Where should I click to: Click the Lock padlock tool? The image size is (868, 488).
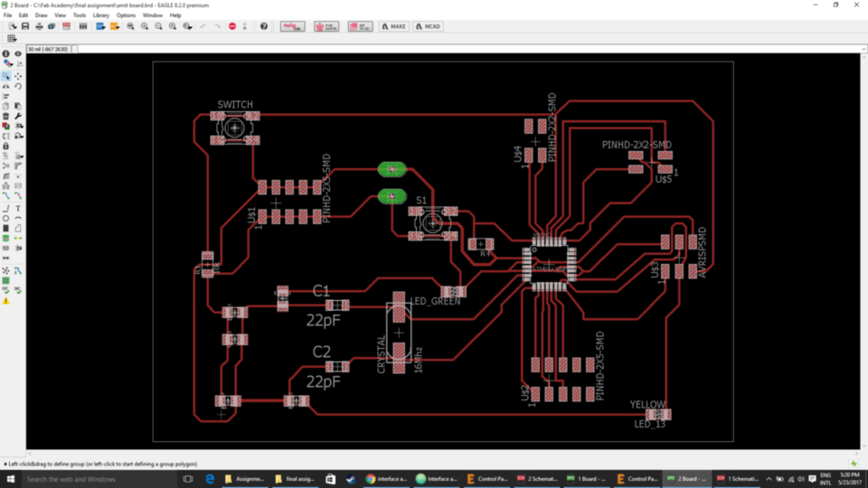click(x=6, y=146)
